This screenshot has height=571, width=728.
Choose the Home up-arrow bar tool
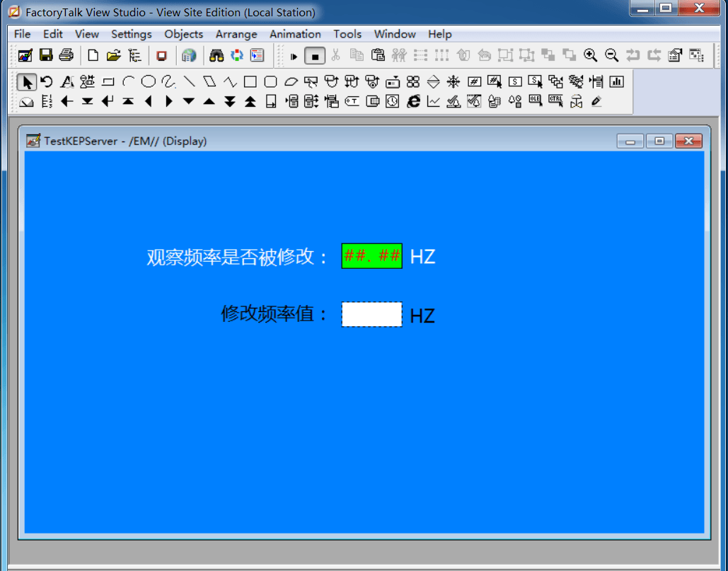pyautogui.click(x=128, y=102)
